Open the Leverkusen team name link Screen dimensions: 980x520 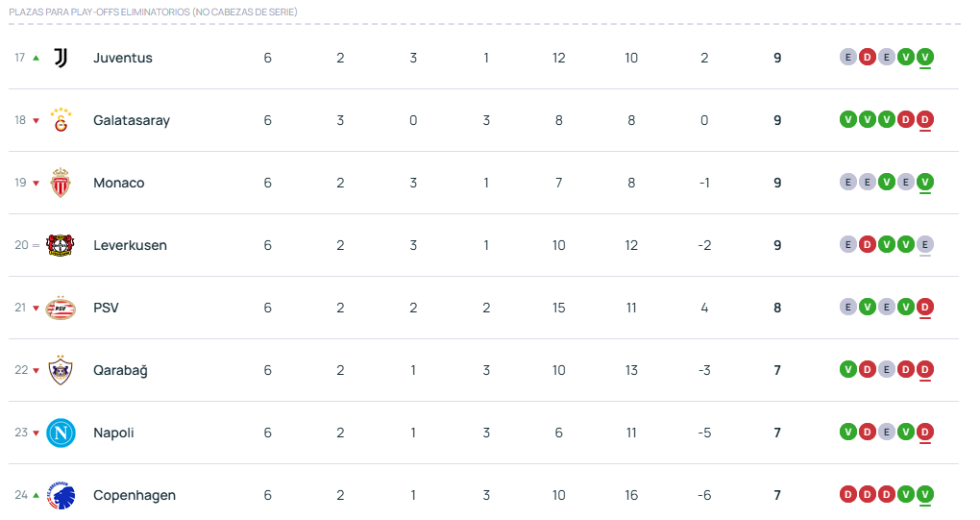click(x=130, y=245)
